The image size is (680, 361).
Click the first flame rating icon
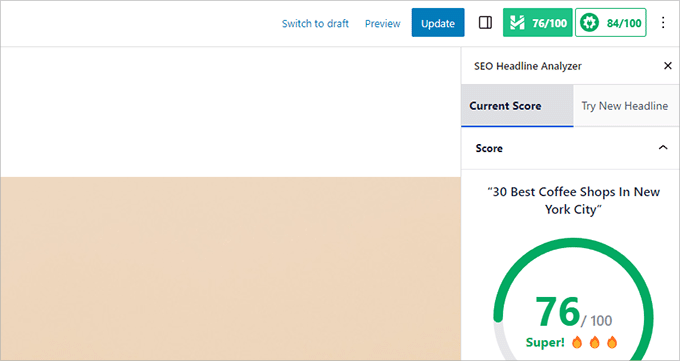pyautogui.click(x=577, y=342)
